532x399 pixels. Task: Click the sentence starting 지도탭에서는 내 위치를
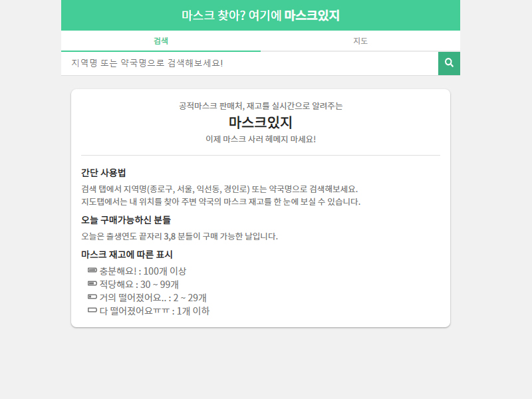tap(221, 201)
